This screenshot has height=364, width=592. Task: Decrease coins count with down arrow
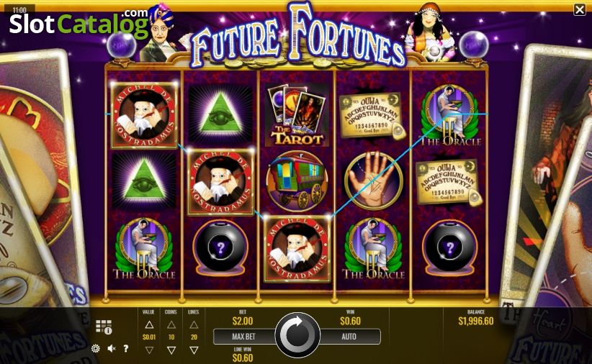[171, 350]
